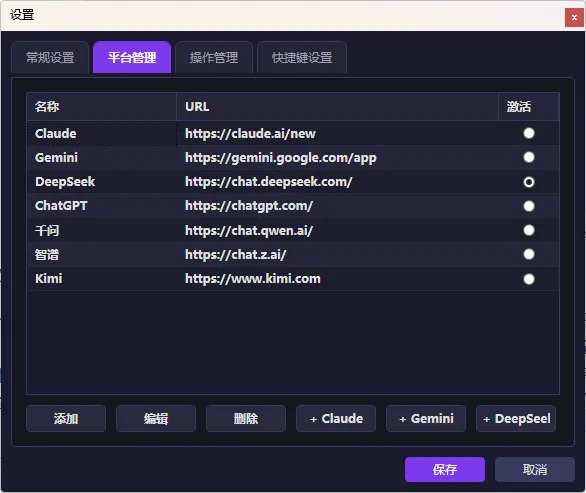
Task: Add the Gemini preset with + Gemini
Action: point(426,419)
